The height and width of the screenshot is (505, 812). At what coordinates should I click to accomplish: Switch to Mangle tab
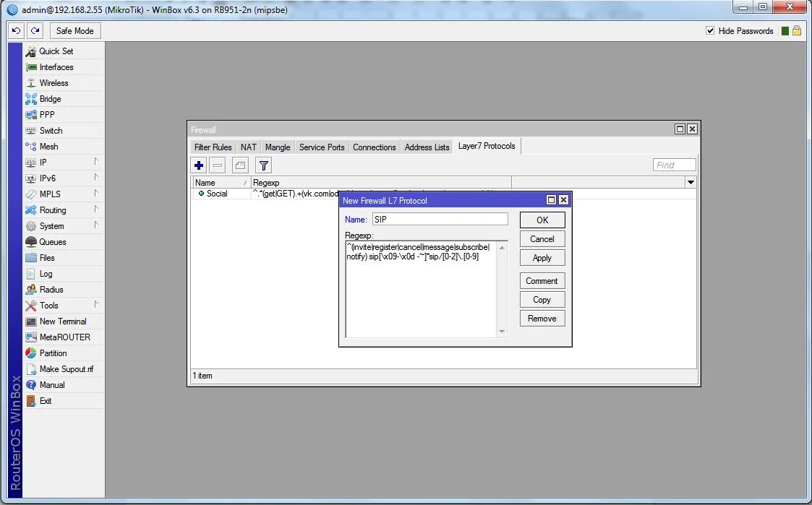pos(278,147)
